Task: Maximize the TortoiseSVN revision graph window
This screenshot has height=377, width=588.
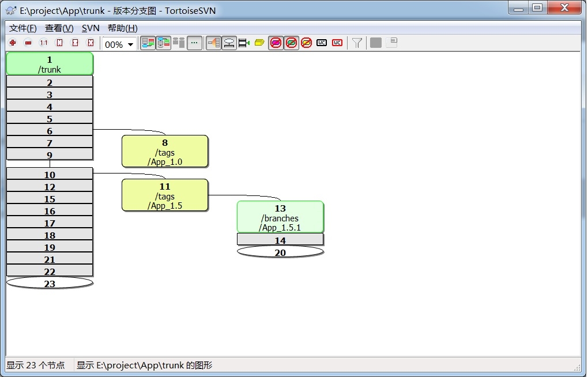Action: pos(537,7)
